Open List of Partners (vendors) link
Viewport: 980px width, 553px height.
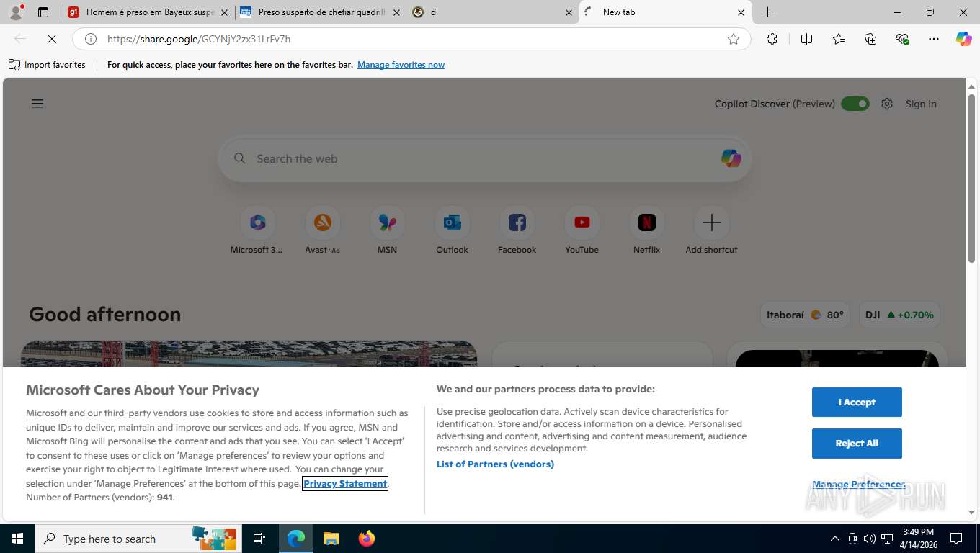tap(495, 464)
